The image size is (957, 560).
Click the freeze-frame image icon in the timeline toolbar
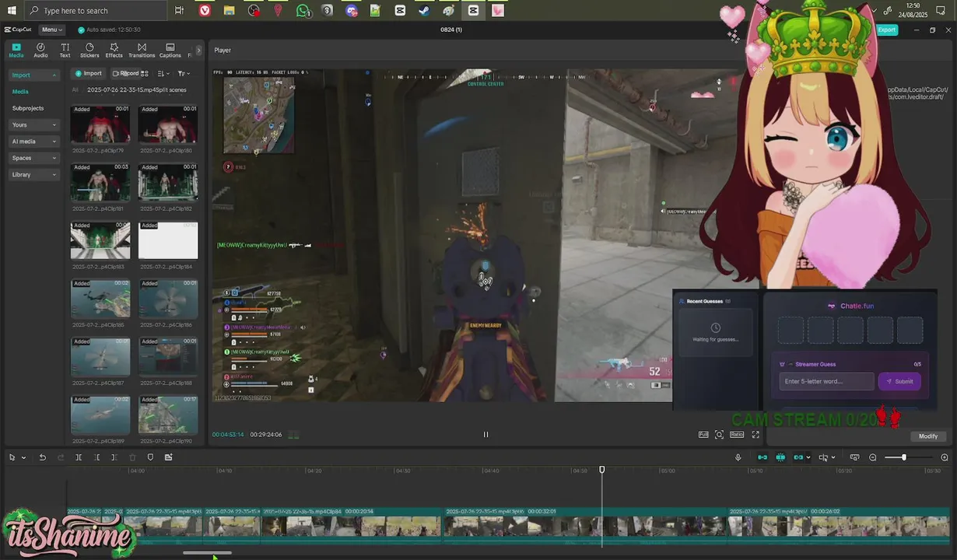(x=169, y=457)
